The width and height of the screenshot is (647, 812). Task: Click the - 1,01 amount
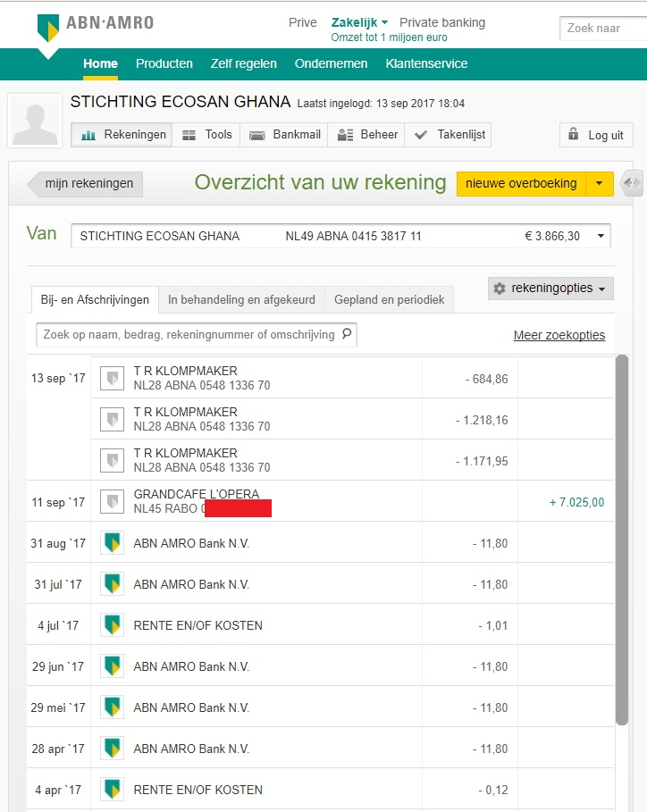pyautogui.click(x=493, y=625)
